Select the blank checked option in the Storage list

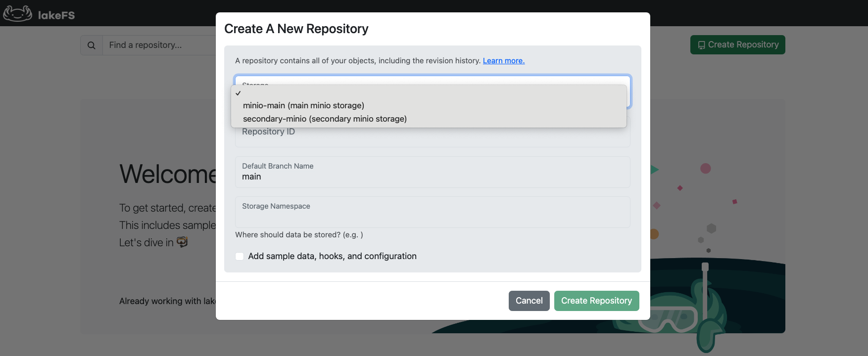pos(429,93)
